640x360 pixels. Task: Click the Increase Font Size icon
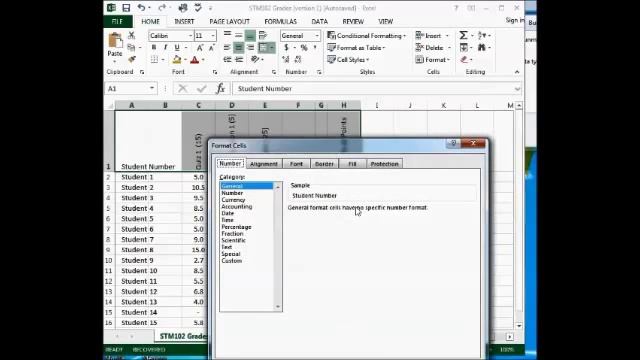tap(200, 48)
